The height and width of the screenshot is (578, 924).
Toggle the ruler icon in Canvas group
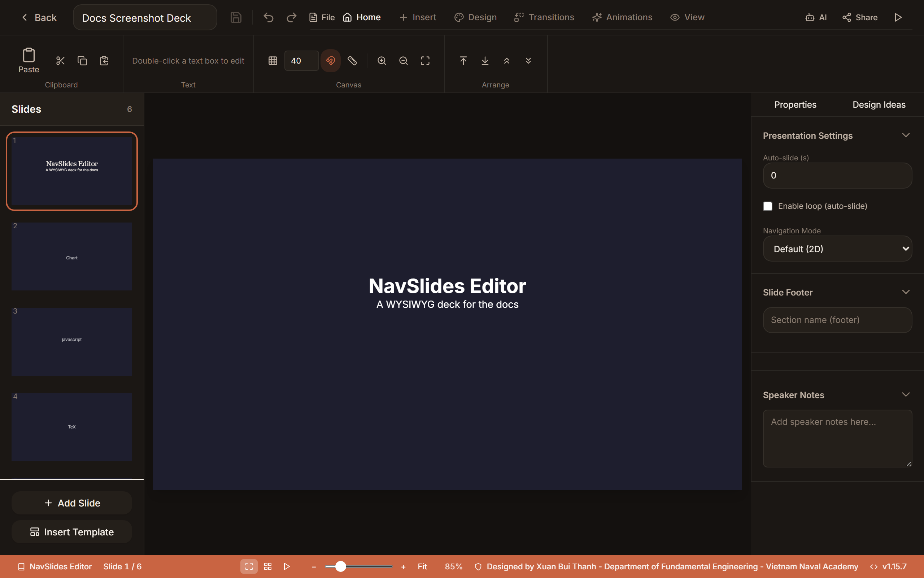pos(352,61)
